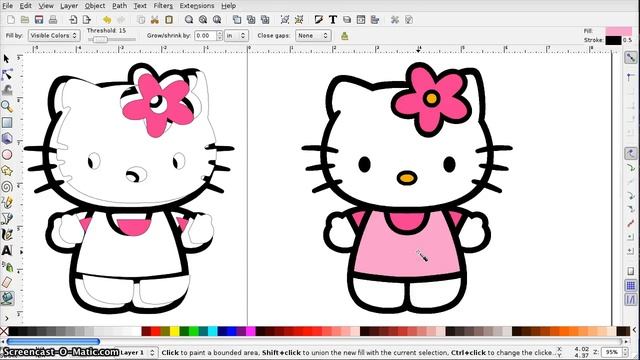Select the Node editing tool
Image resolution: width=640 pixels, height=360 pixels.
[x=7, y=75]
